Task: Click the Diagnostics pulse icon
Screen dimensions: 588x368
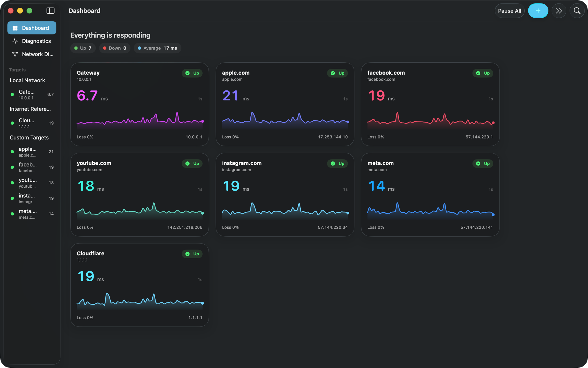Action: click(15, 41)
